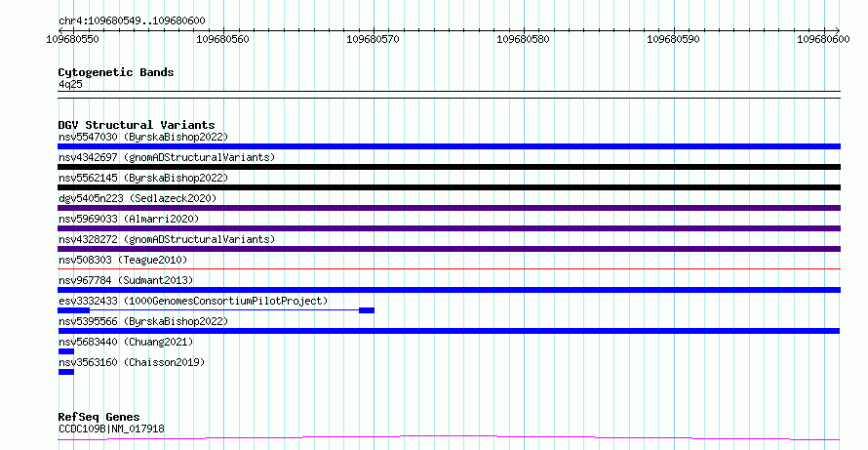Select nsv4328272 gnomADStructuralVariants label
This screenshot has width=868, height=450.
point(167,239)
